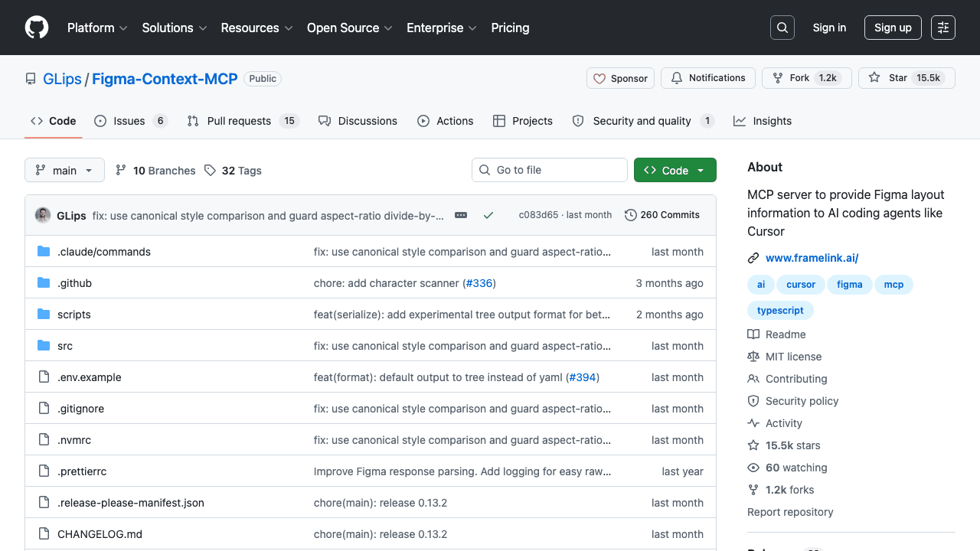Open the .github folder icon
This screenshot has height=551, width=980.
[44, 283]
